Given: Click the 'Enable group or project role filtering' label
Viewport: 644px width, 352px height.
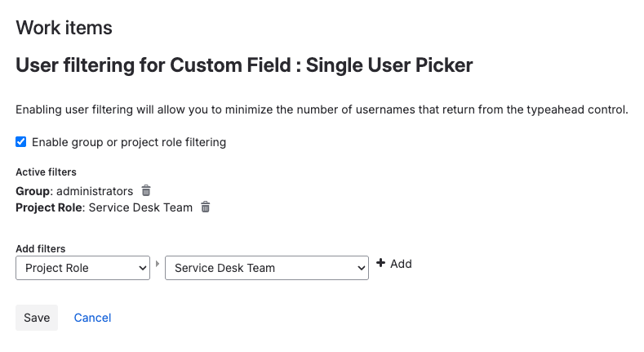Looking at the screenshot, I should coord(129,142).
